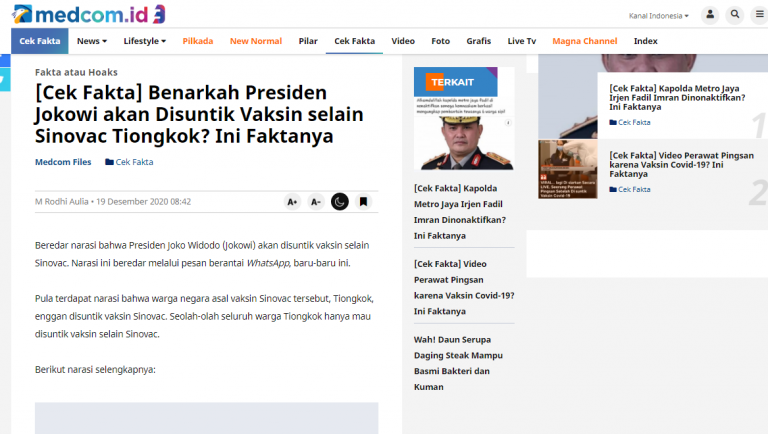Image resolution: width=768 pixels, height=434 pixels.
Task: Open the Medcom Files link
Action: pyautogui.click(x=63, y=162)
